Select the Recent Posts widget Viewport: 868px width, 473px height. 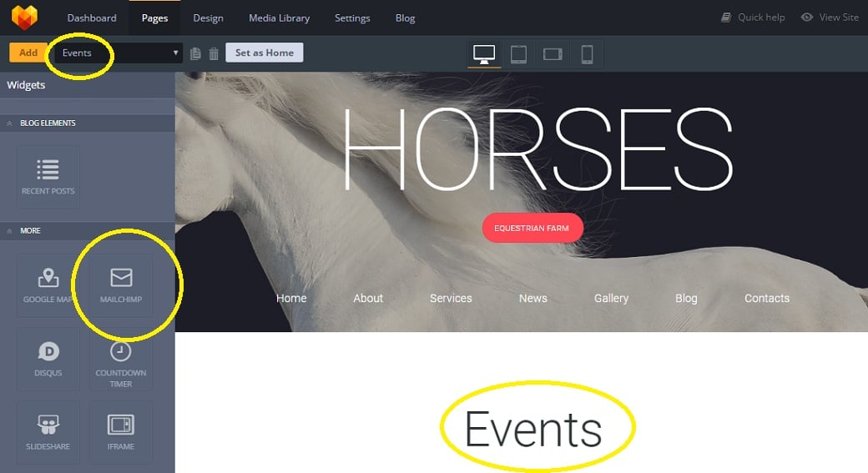(48, 177)
